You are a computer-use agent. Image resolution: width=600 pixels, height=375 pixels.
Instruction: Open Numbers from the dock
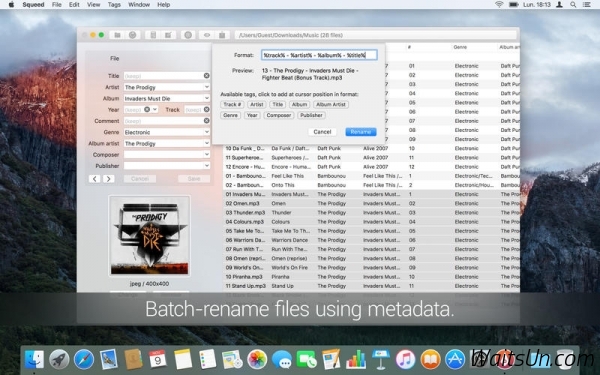356,360
